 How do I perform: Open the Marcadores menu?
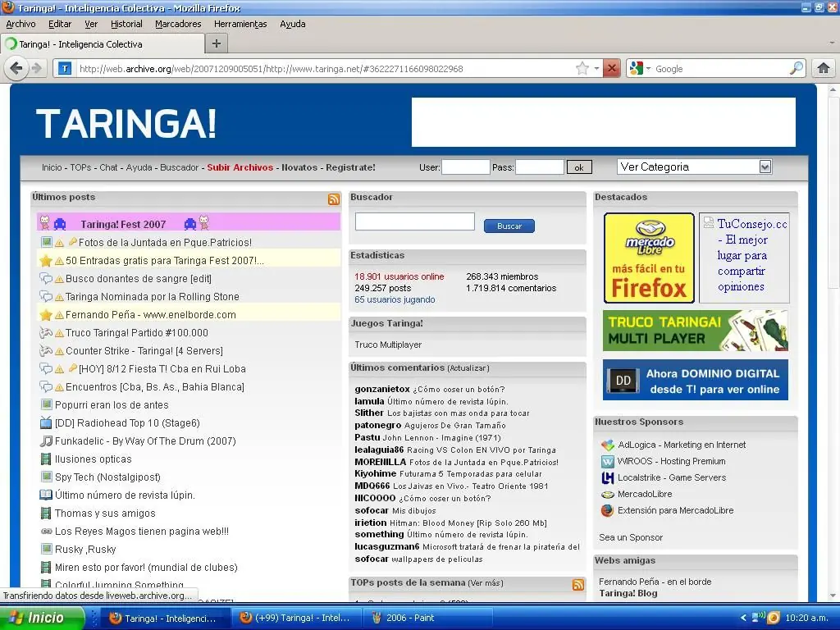point(178,24)
